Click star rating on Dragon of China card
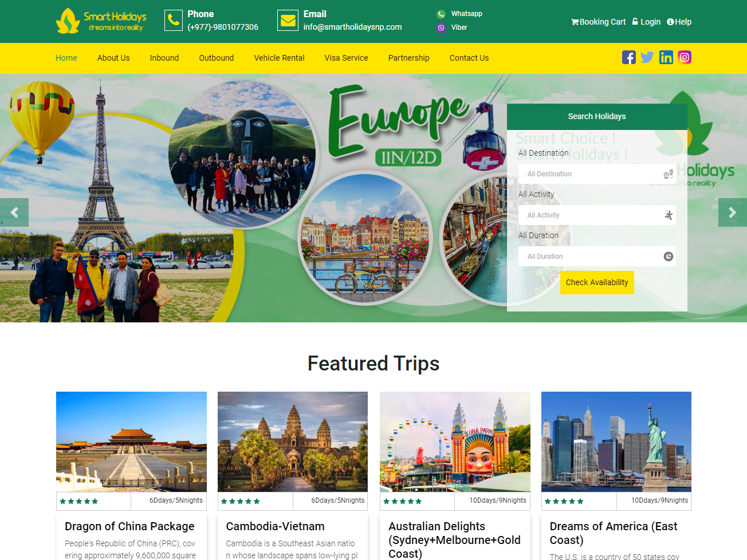 coord(79,501)
